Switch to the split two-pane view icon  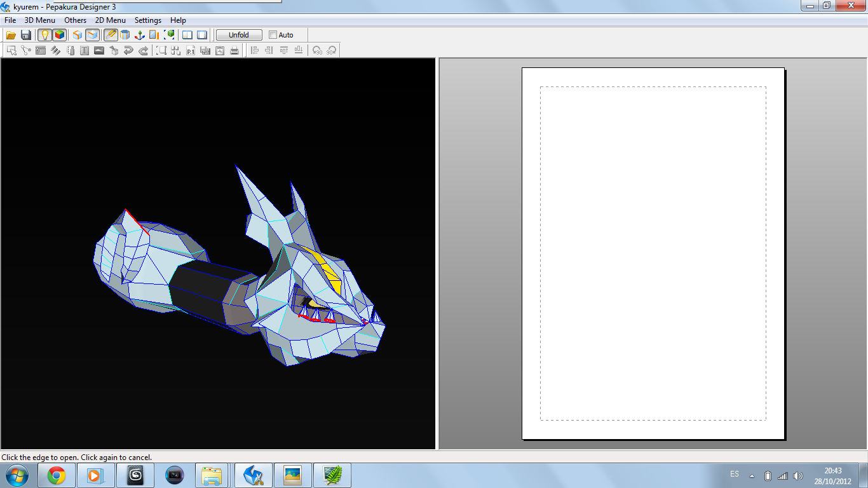187,35
